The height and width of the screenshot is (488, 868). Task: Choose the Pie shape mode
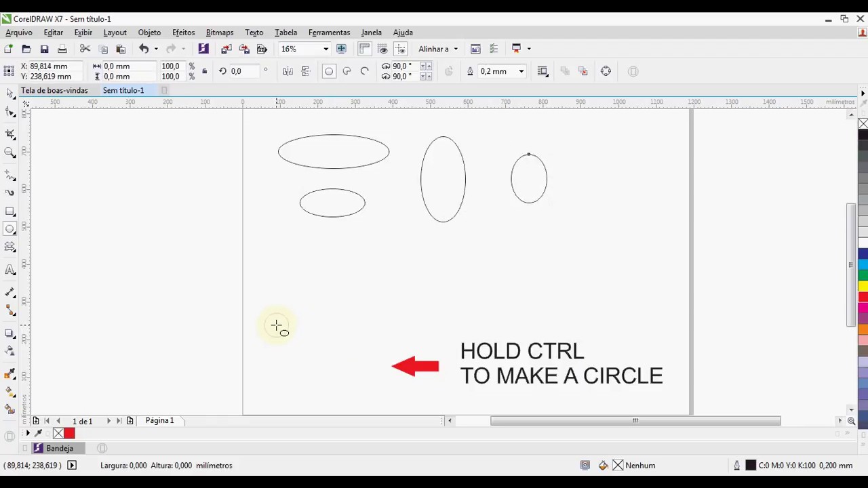tap(347, 71)
